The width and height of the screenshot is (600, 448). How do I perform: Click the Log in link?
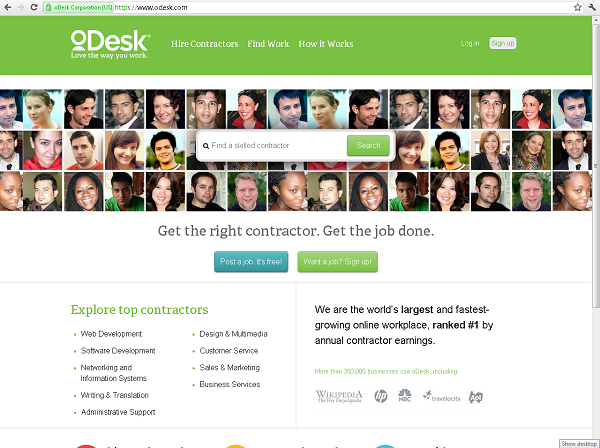(x=470, y=43)
